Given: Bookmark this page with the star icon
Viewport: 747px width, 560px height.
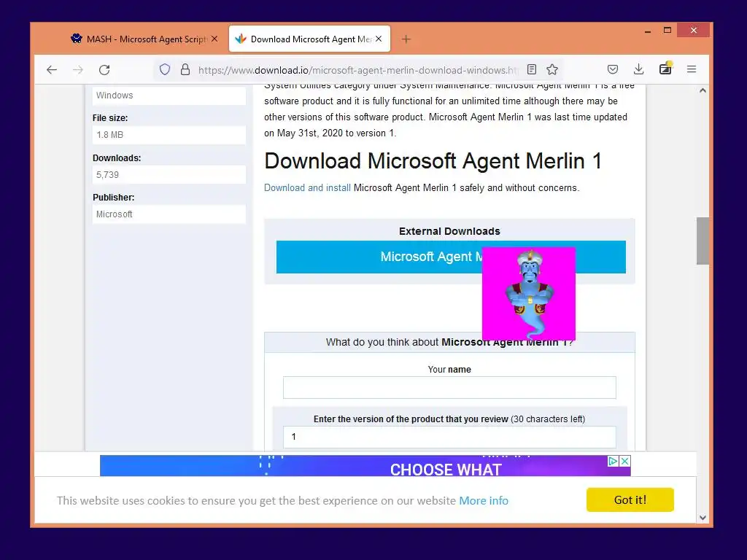Looking at the screenshot, I should pos(552,69).
